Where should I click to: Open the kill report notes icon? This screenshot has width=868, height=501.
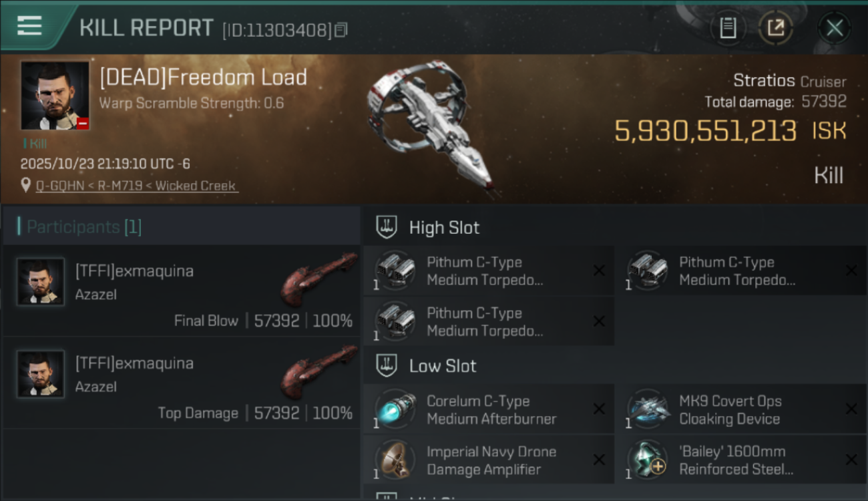pos(728,28)
